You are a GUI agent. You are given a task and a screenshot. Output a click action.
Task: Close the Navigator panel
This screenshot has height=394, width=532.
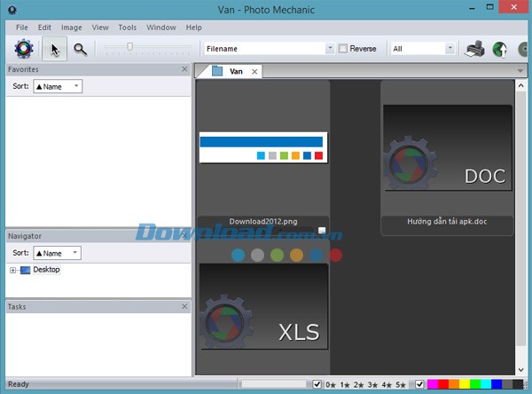tap(184, 236)
